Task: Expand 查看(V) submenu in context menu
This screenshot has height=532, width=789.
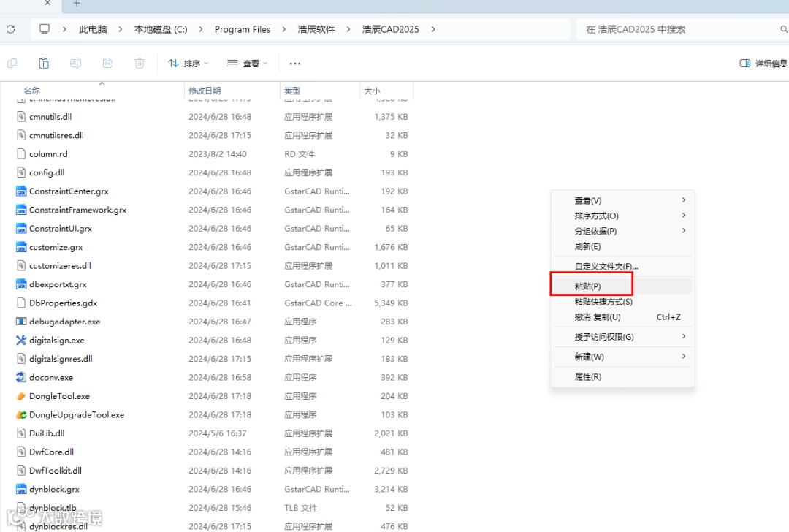Action: click(623, 200)
